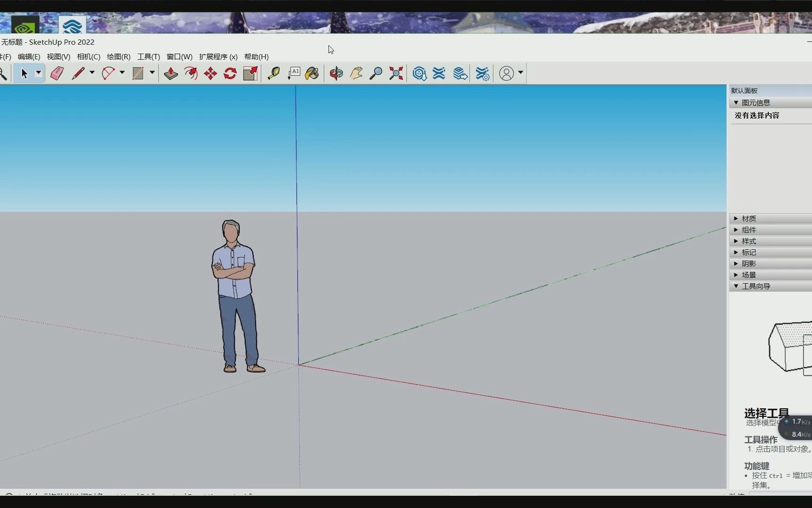Click the 工具操作 heading

[761, 439]
